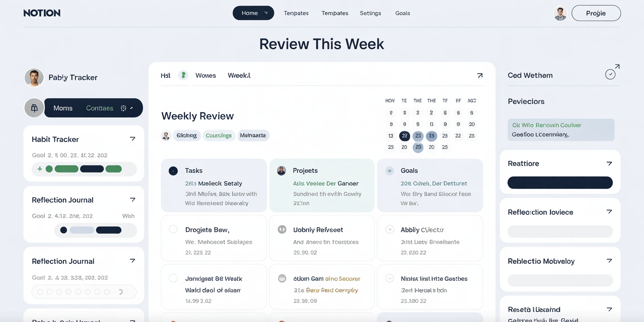Select Contacts in the dark pill
644x322 pixels.
pos(100,108)
